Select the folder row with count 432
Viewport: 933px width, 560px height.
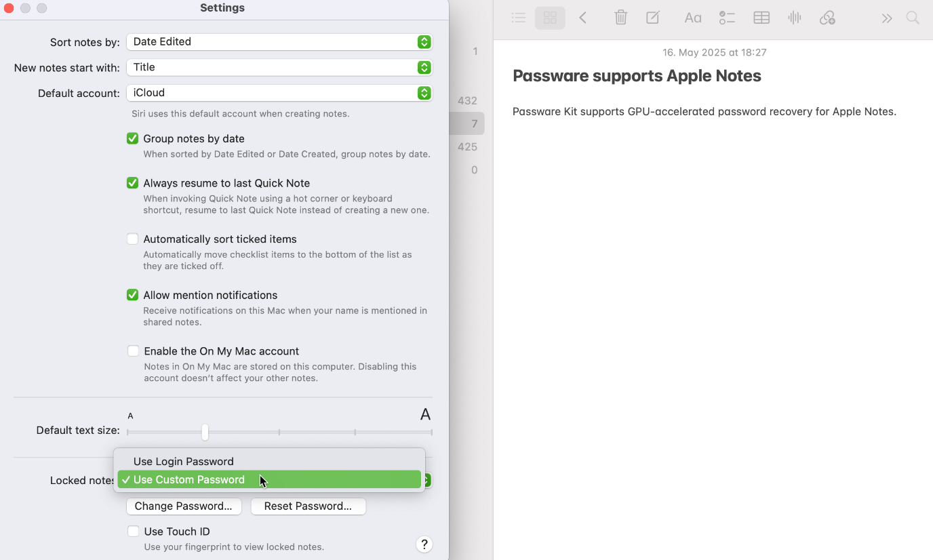coord(467,100)
